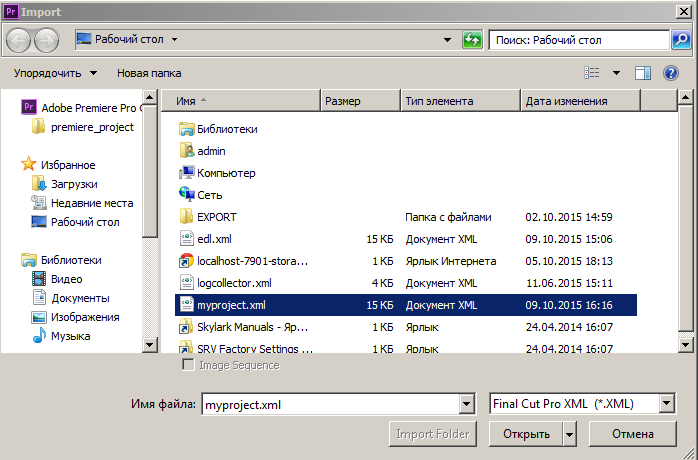This screenshot has width=698, height=460.
Task: Select Компьютер in the file list
Action: pyautogui.click(x=217, y=173)
